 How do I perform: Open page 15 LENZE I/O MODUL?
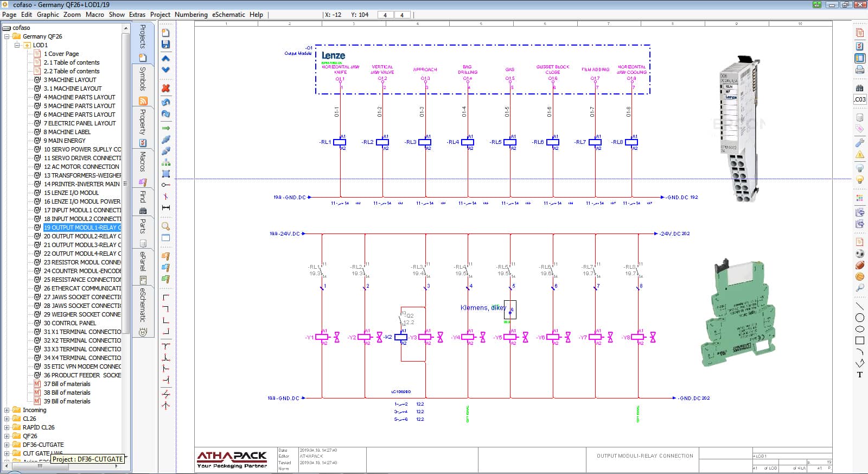71,193
